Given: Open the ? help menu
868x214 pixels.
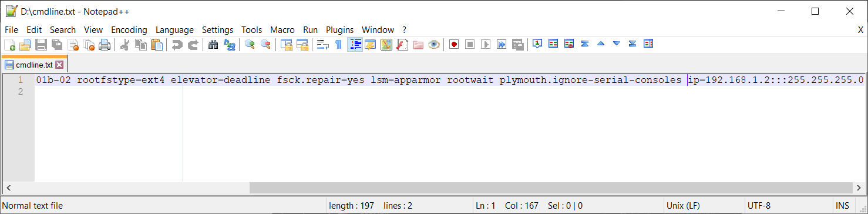Looking at the screenshot, I should click(x=404, y=30).
